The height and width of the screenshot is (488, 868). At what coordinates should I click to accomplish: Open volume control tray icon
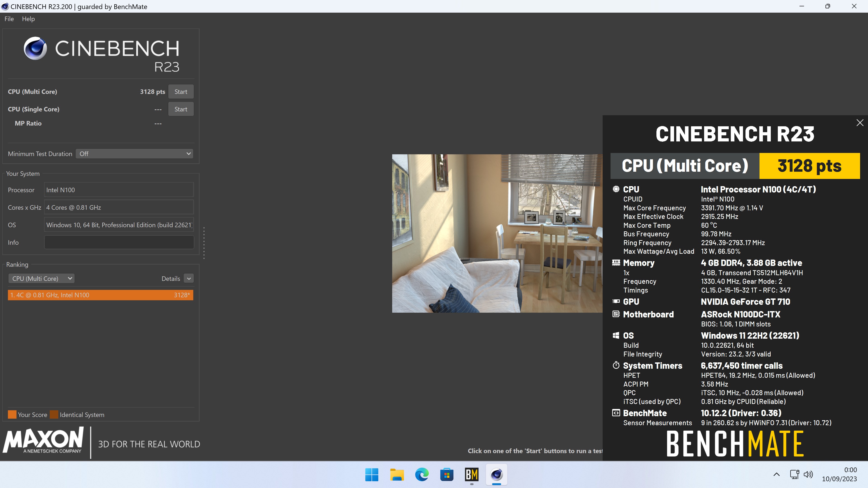(808, 474)
